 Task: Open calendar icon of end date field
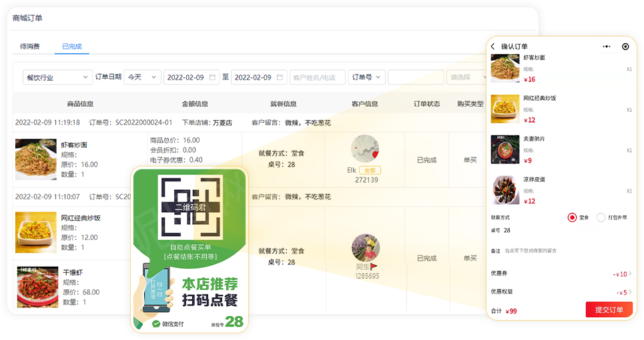(280, 77)
